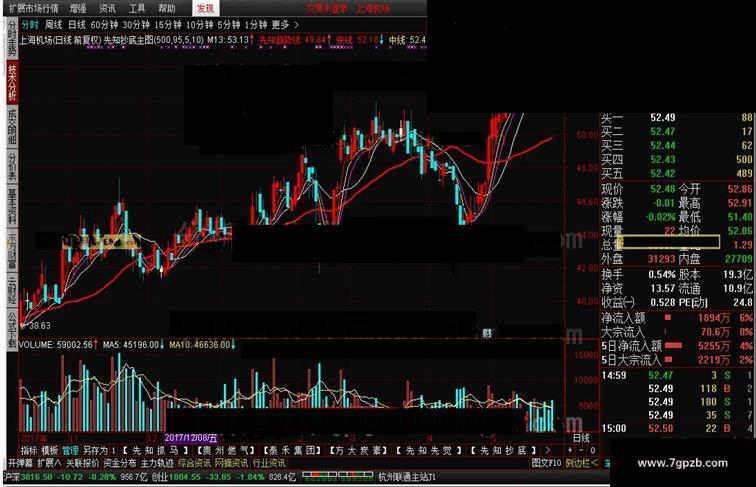Open 主力轨迹 tab
Screen dimensions: 756x487
(157, 463)
